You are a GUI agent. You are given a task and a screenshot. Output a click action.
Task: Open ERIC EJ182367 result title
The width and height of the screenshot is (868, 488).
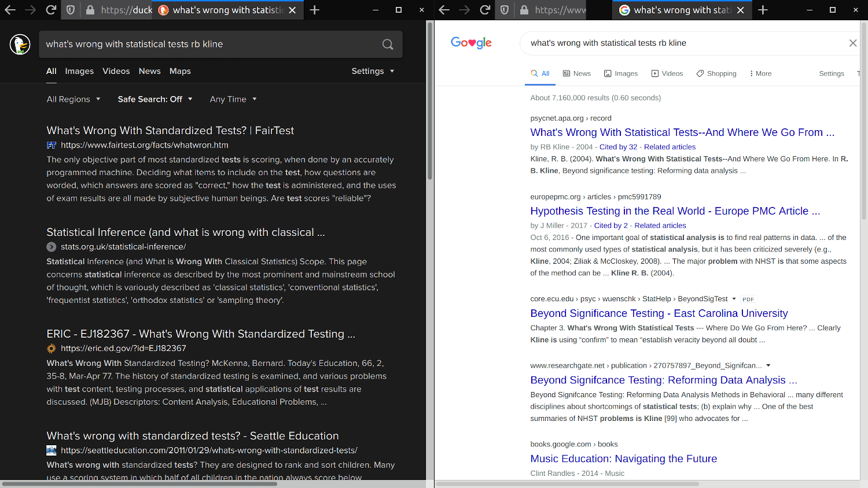201,334
